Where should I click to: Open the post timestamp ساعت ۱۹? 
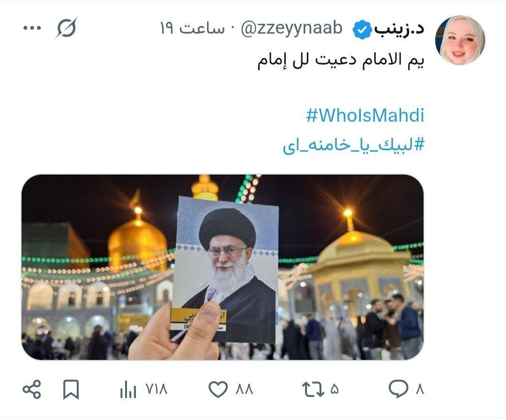[x=193, y=29]
